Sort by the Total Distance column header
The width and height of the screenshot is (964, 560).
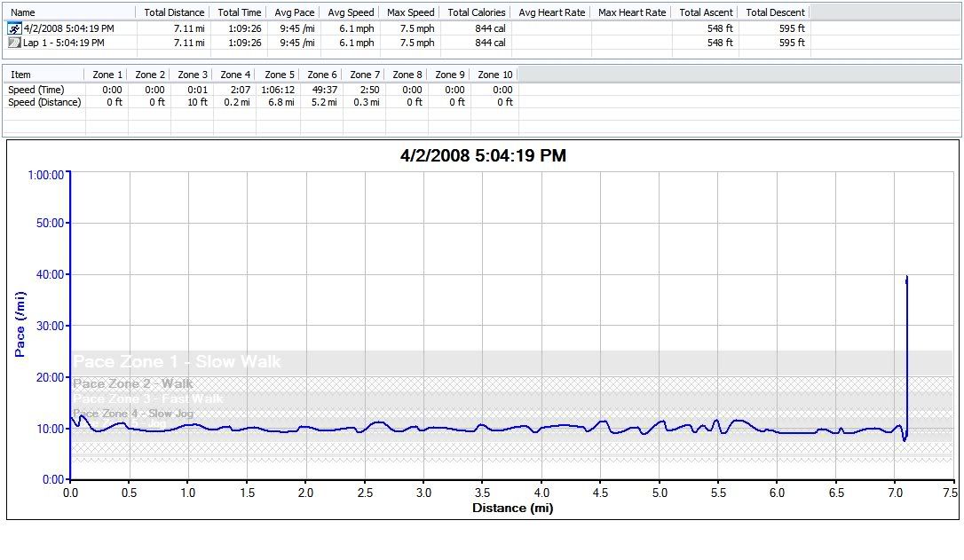pos(174,12)
